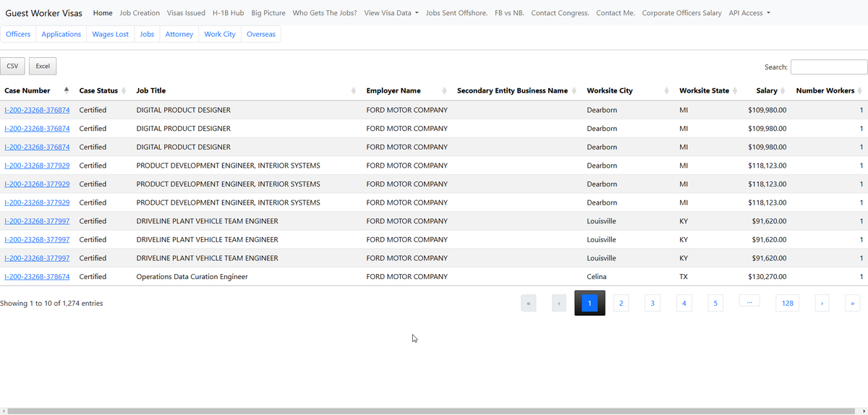Viewport: 868px width, 415px height.
Task: Open the Home nav item
Action: tap(103, 13)
